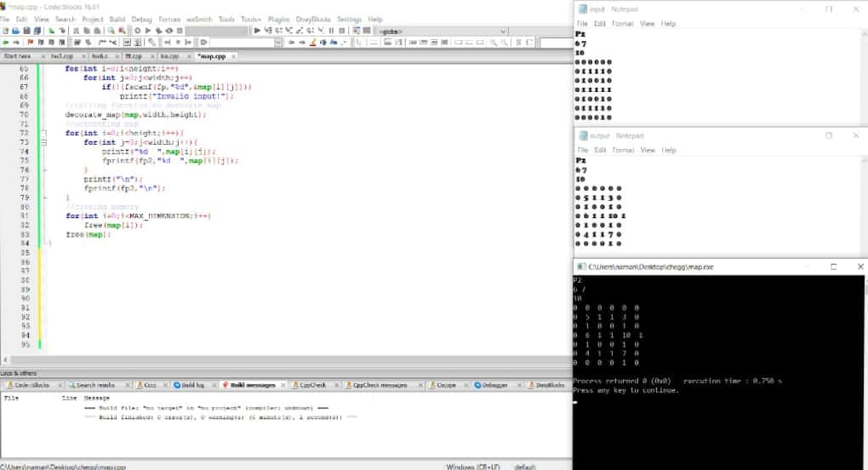The height and width of the screenshot is (470, 868).
Task: Click the Jump forward arrow icon
Action: [x=15, y=43]
